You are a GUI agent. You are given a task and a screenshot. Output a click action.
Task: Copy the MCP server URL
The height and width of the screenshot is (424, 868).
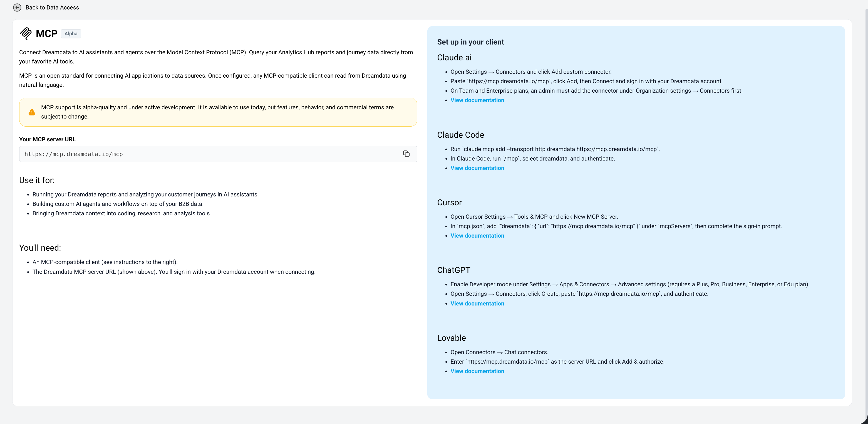[x=406, y=154]
